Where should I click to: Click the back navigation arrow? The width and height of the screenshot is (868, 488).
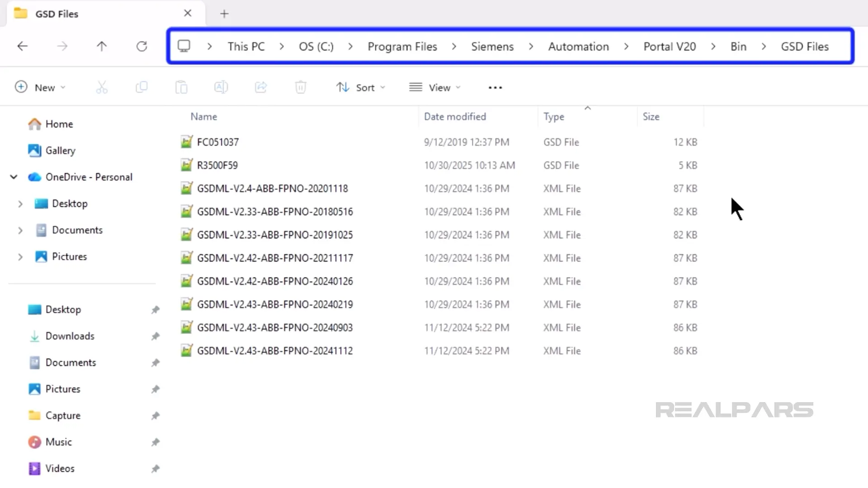[x=22, y=46]
